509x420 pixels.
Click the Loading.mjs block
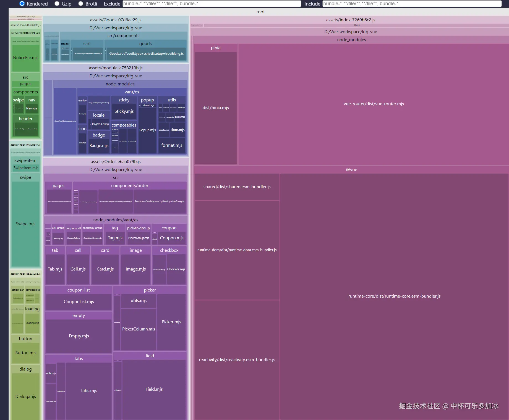[32, 323]
